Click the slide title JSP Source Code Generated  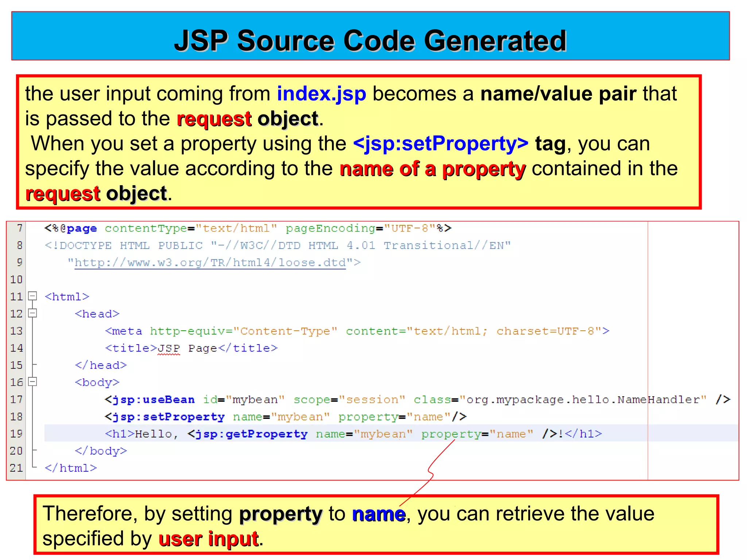(370, 40)
